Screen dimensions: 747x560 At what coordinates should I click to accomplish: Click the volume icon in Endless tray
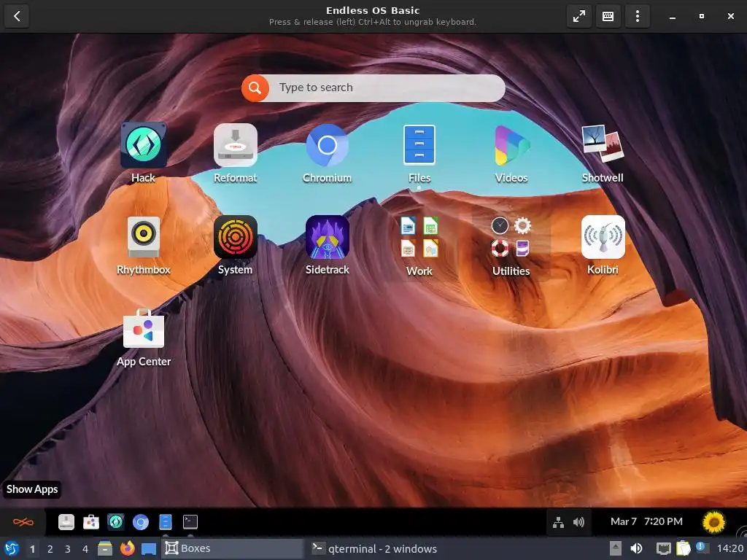tap(578, 522)
